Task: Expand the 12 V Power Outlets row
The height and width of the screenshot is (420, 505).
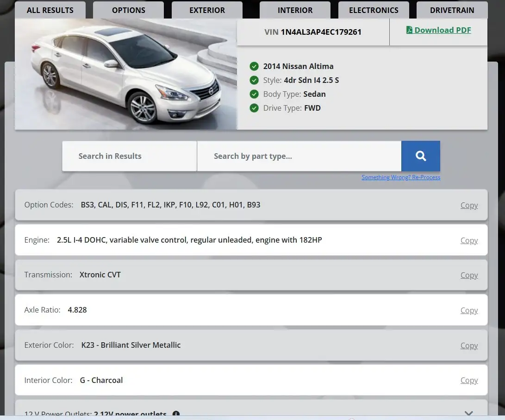Action: pyautogui.click(x=469, y=413)
